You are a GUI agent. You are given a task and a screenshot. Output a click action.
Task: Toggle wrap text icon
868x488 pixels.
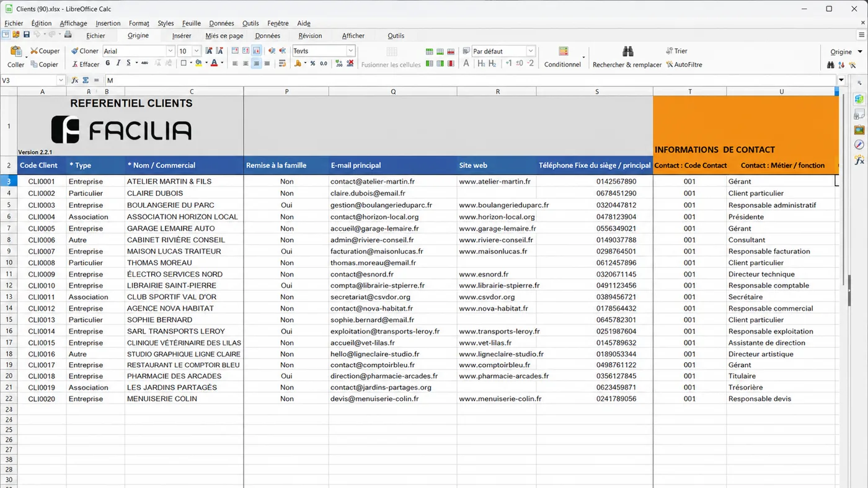282,63
